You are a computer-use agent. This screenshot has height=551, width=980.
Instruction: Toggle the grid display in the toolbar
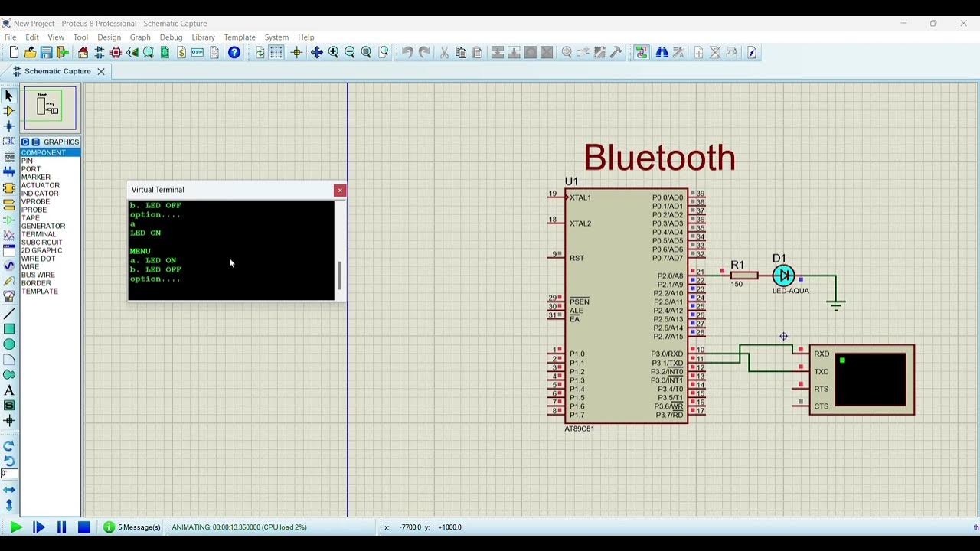click(x=276, y=52)
